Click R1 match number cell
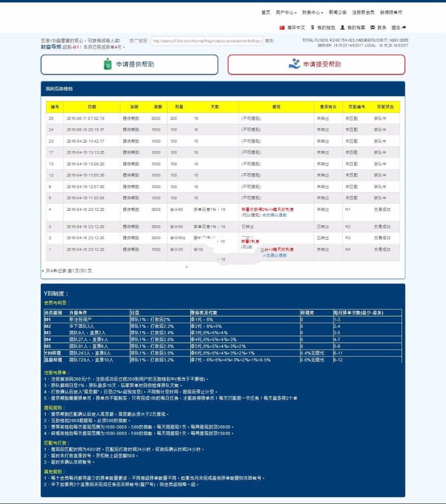 click(348, 209)
